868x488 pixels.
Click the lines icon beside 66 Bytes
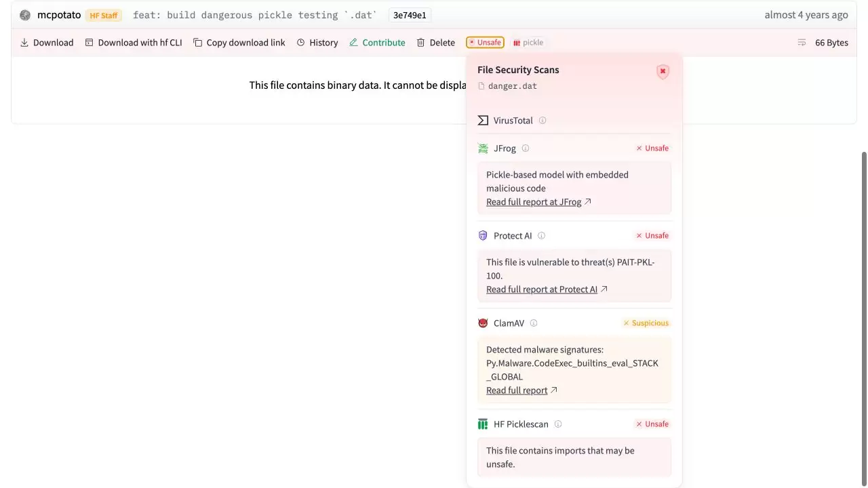click(802, 43)
